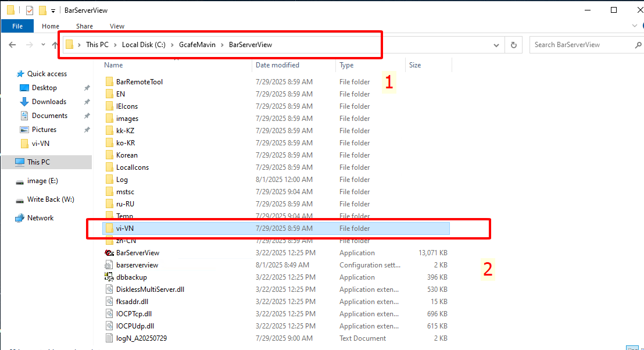Click the Properties icon in title bar
Image resolution: width=644 pixels, height=350 pixels.
[x=30, y=10]
